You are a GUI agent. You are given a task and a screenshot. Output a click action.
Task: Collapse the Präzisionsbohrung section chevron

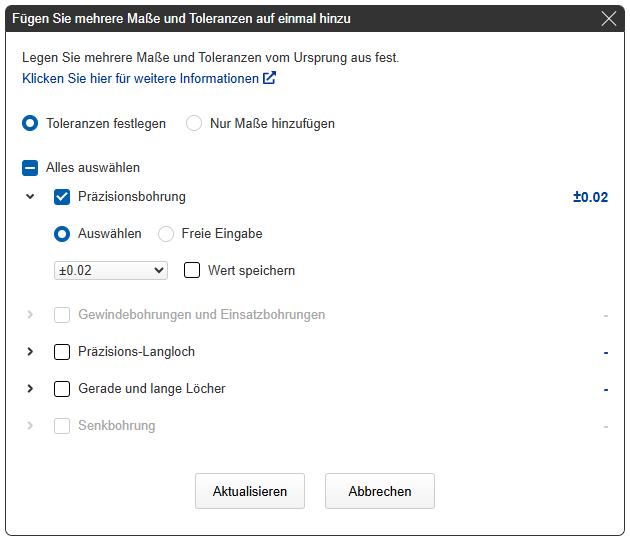coord(30,197)
